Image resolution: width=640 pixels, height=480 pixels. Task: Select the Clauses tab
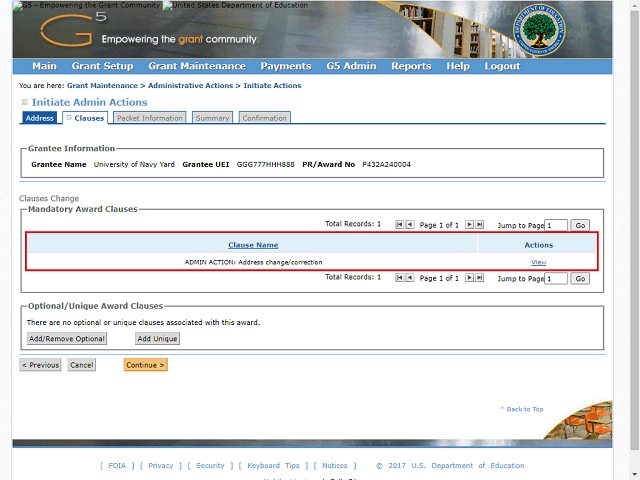click(85, 118)
